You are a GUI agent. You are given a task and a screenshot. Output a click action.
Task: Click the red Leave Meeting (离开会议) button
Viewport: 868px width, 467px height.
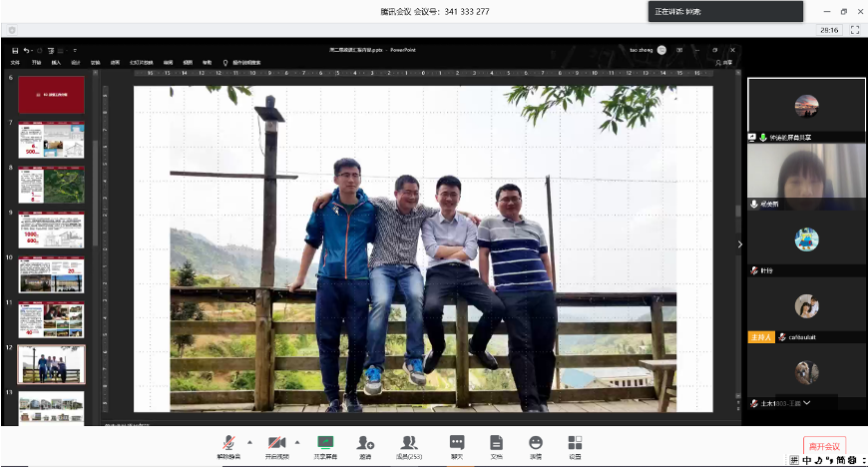click(x=825, y=446)
